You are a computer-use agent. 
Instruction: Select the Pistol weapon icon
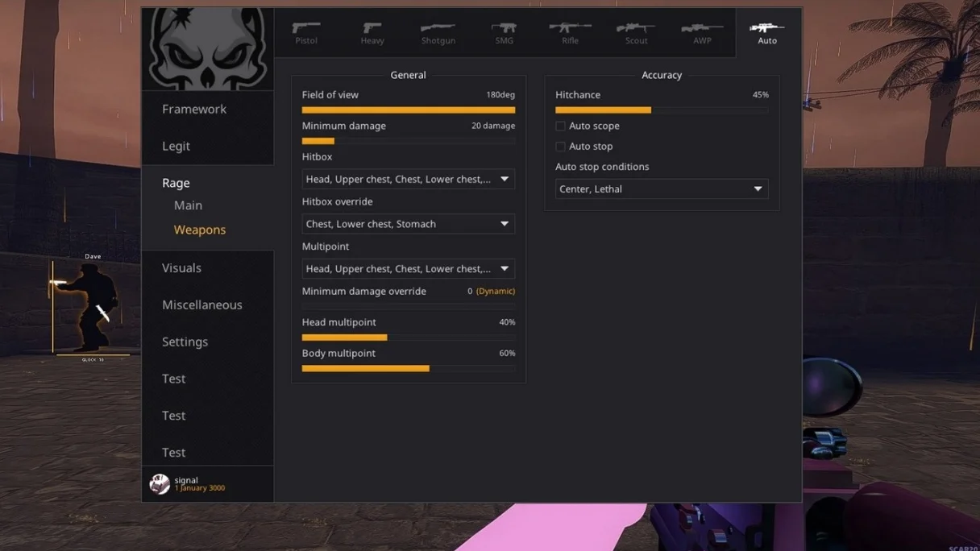(306, 29)
